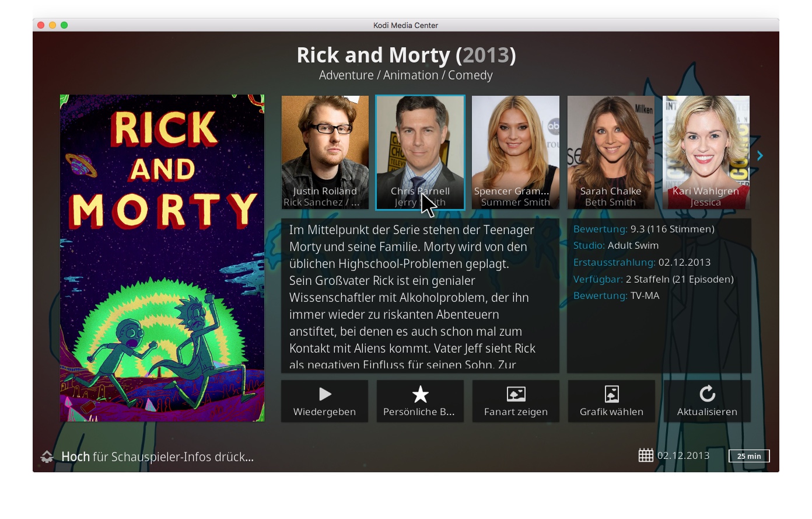Open Persönliche Bewertung star button
This screenshot has height=519, width=812.
(420, 401)
